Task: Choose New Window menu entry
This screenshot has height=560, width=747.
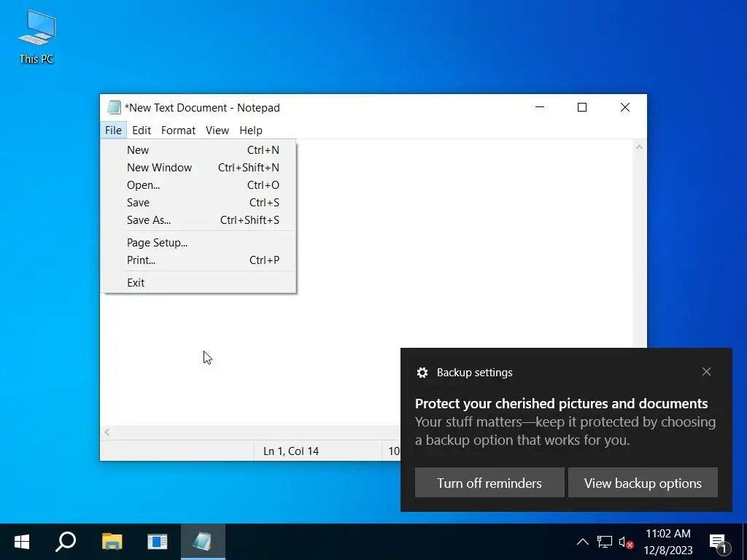Action: pos(200,168)
